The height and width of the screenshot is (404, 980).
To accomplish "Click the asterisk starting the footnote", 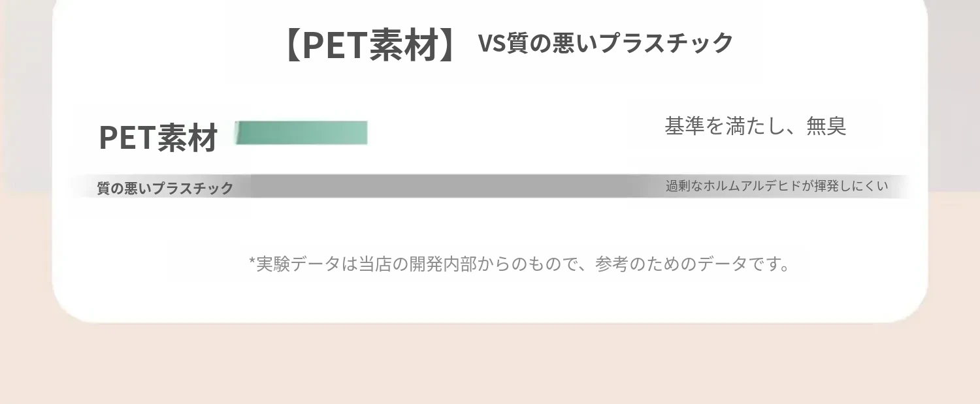I will (x=252, y=262).
